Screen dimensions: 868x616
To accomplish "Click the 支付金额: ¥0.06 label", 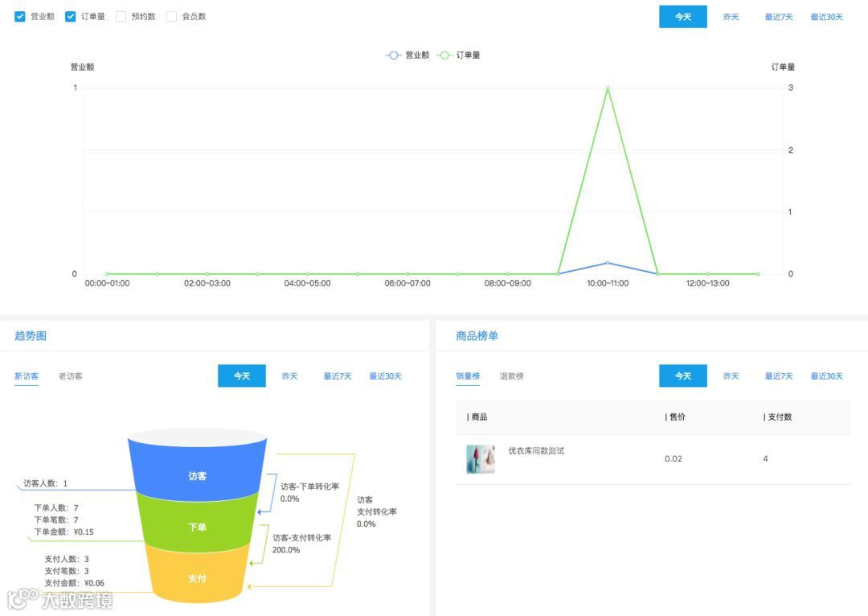I will [74, 583].
